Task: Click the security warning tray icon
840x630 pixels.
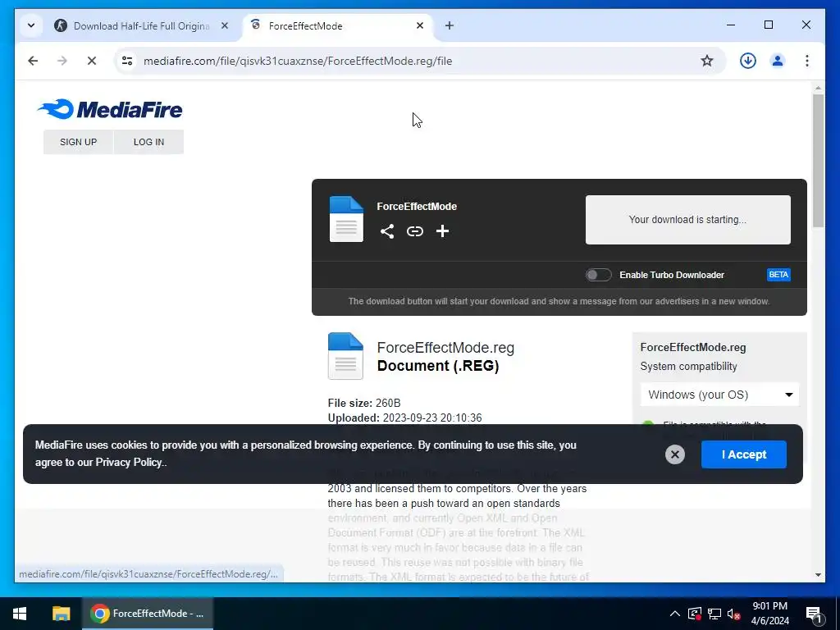Action: pyautogui.click(x=695, y=614)
